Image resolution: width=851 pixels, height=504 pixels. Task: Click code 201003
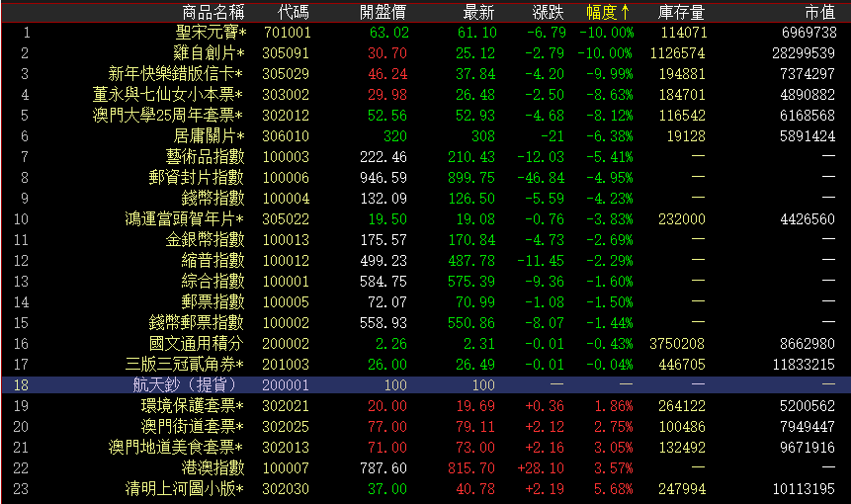point(286,365)
